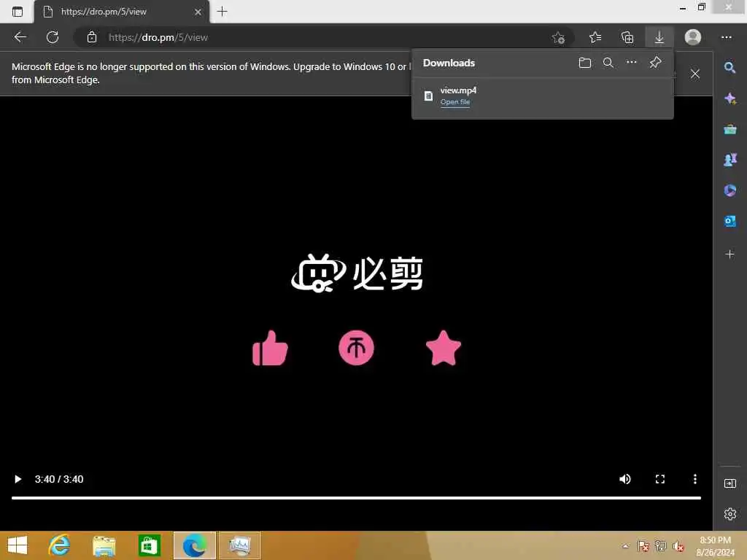Add a new sidebar app
Viewport: 747px width, 560px height.
pos(729,254)
